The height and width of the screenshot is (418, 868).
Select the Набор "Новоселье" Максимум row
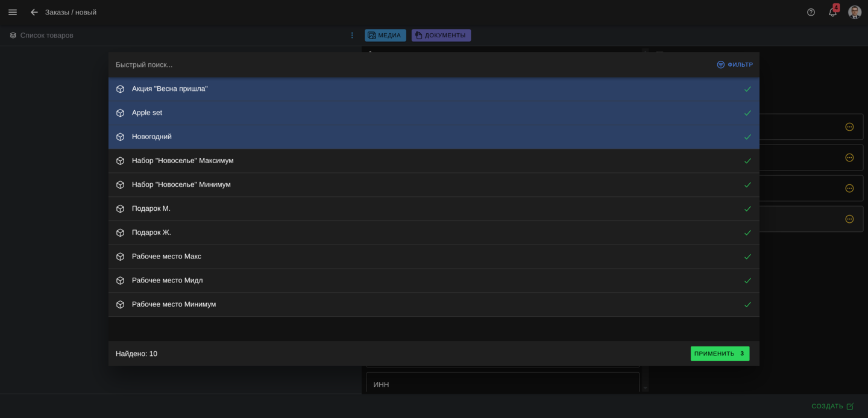click(x=422, y=161)
